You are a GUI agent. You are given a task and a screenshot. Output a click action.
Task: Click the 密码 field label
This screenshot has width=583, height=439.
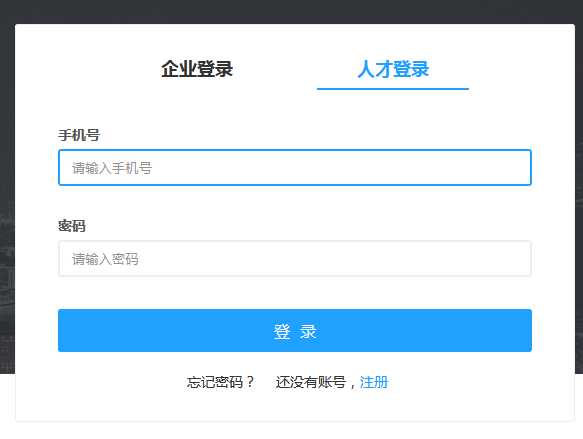click(72, 226)
